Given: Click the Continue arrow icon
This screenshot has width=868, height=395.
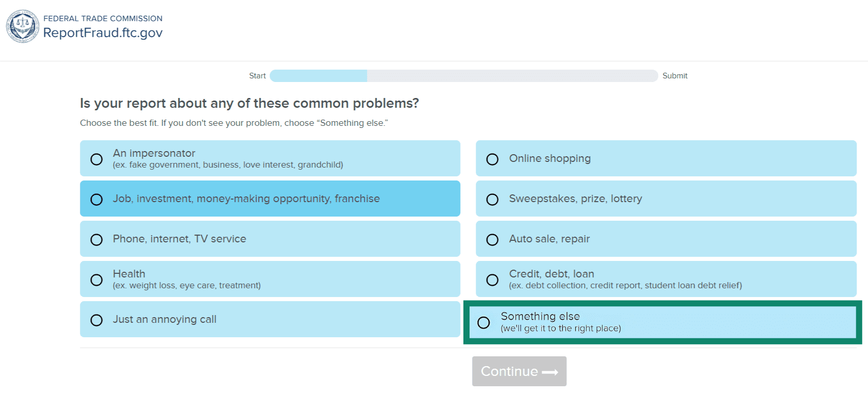Looking at the screenshot, I should pyautogui.click(x=551, y=371).
